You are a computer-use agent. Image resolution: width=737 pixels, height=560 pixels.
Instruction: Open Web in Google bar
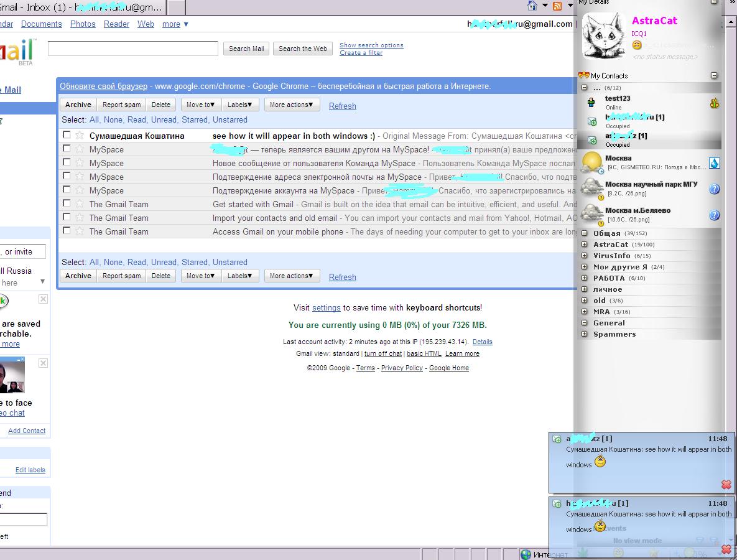[x=146, y=24]
